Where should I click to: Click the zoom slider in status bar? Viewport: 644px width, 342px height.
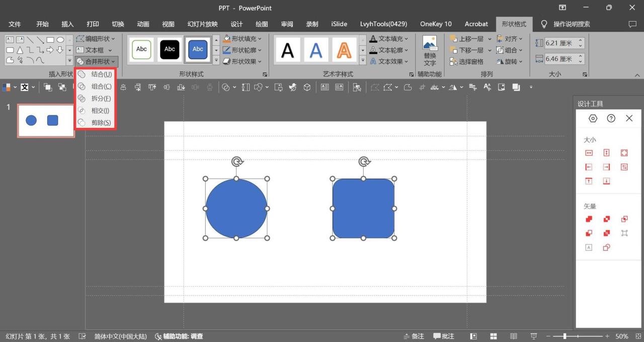(565, 336)
